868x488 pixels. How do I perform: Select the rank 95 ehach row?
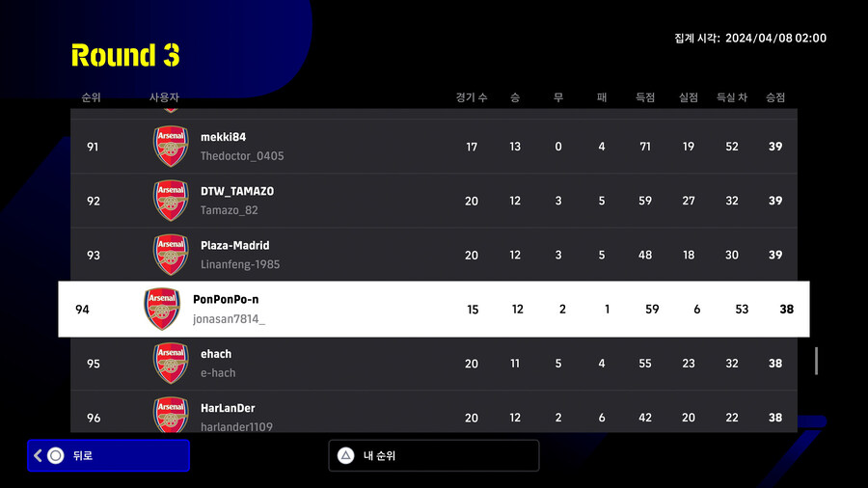point(434,364)
